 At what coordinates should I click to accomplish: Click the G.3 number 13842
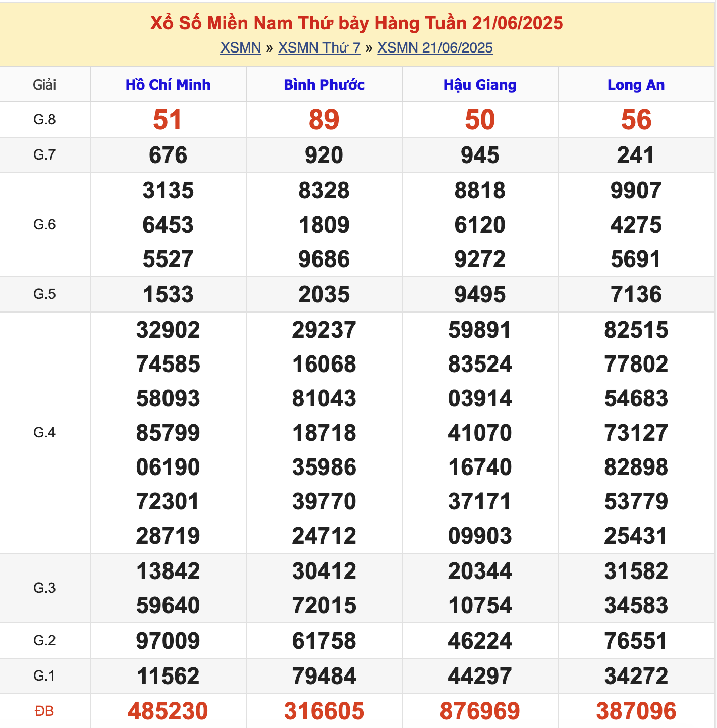[168, 571]
